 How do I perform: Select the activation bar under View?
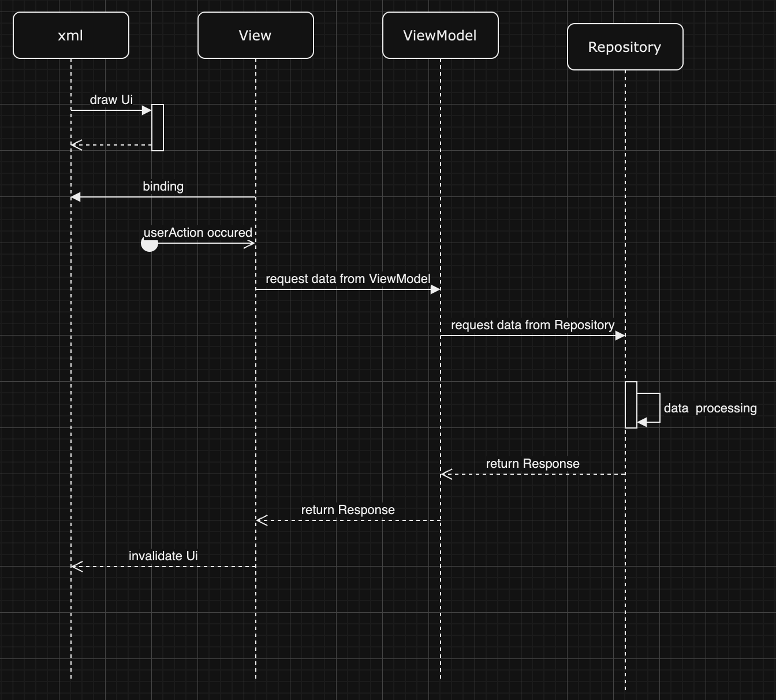point(157,127)
